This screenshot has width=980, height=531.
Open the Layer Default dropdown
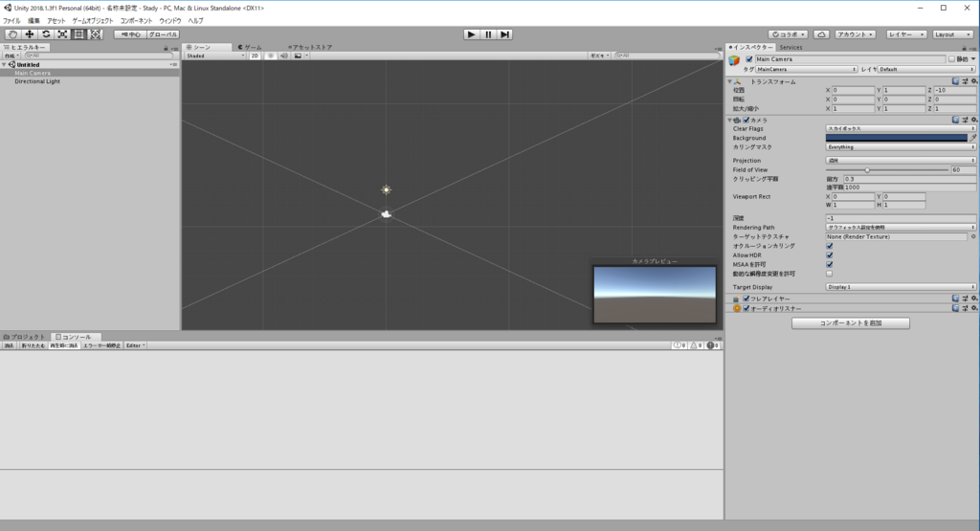[x=926, y=69]
